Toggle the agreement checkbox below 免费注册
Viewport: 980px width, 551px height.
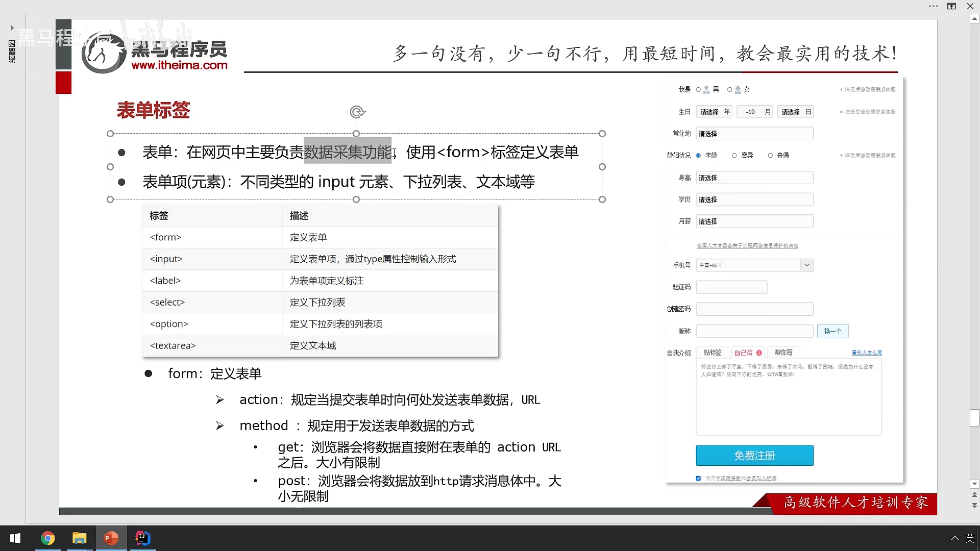point(698,478)
